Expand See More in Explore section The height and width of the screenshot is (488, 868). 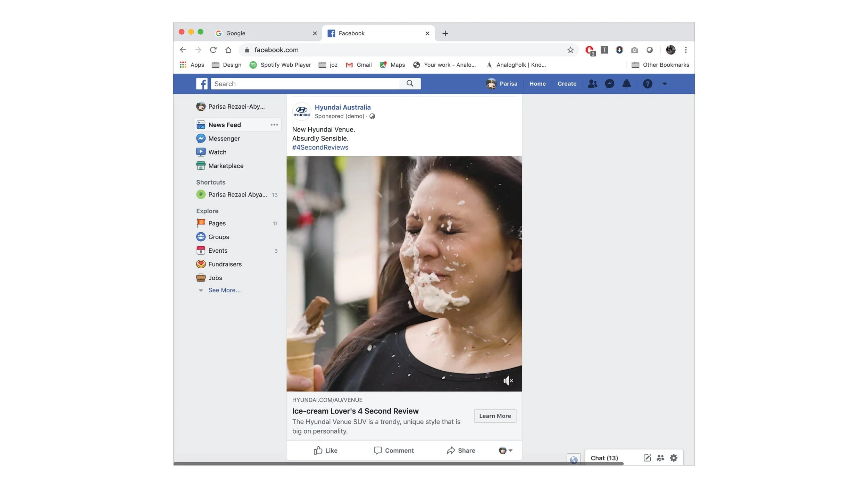point(224,290)
